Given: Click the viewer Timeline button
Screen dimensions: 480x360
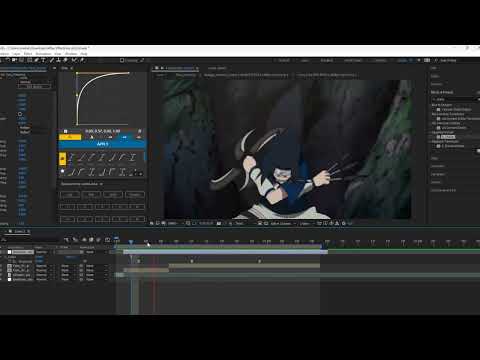Looking at the screenshot, I should point(331,223).
